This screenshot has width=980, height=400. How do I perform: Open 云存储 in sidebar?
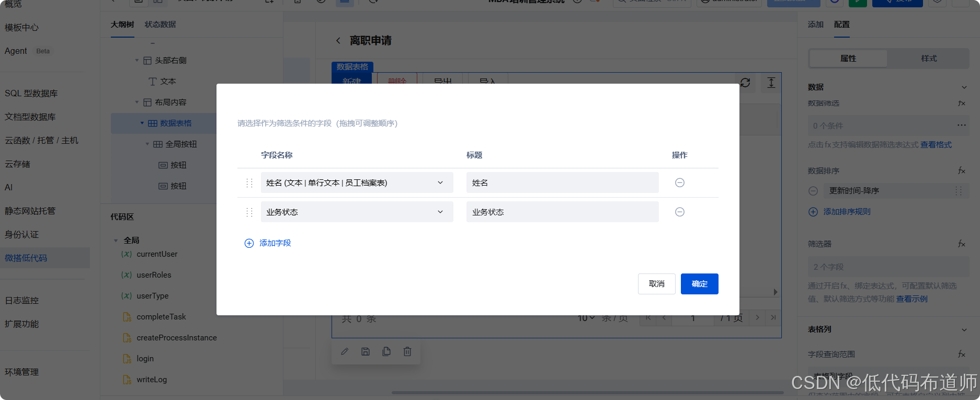tap(17, 164)
